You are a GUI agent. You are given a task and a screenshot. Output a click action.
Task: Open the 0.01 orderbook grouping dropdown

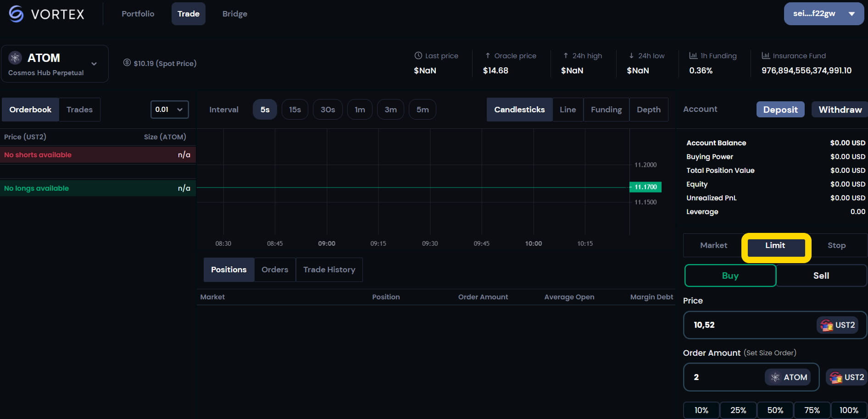click(169, 110)
